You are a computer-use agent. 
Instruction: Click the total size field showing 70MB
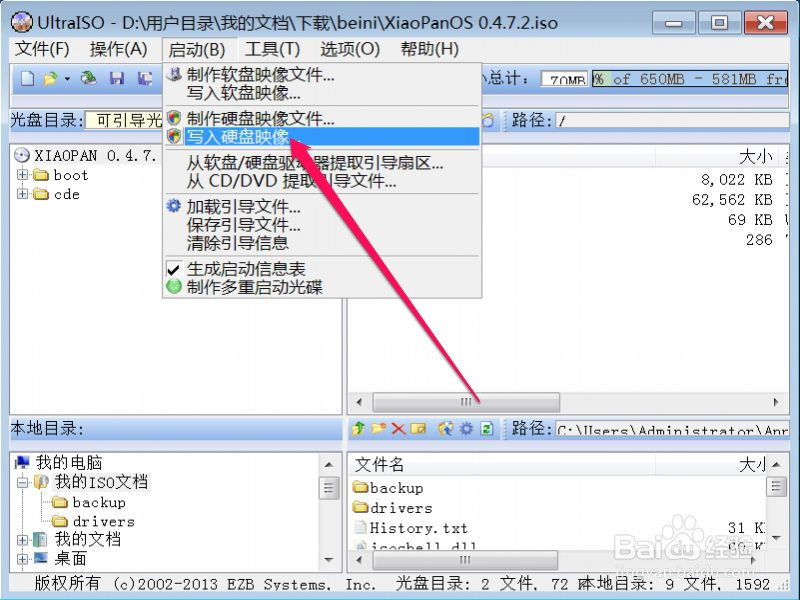pos(564,79)
